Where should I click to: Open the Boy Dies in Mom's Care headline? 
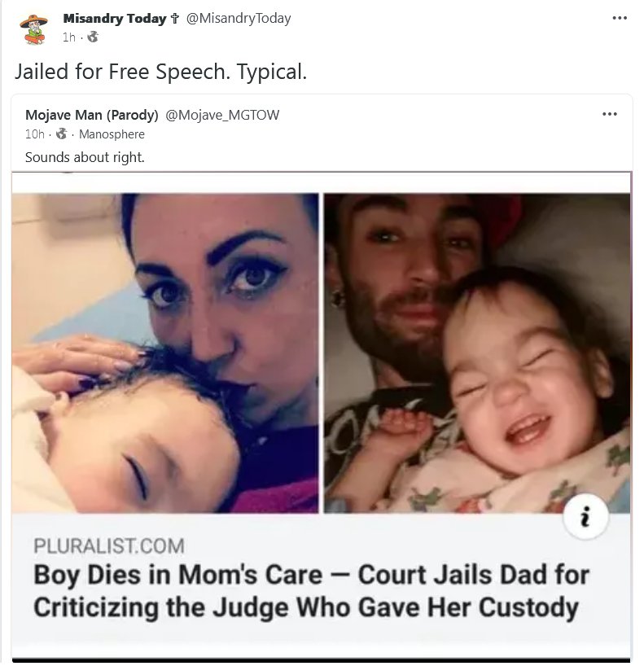point(311,591)
